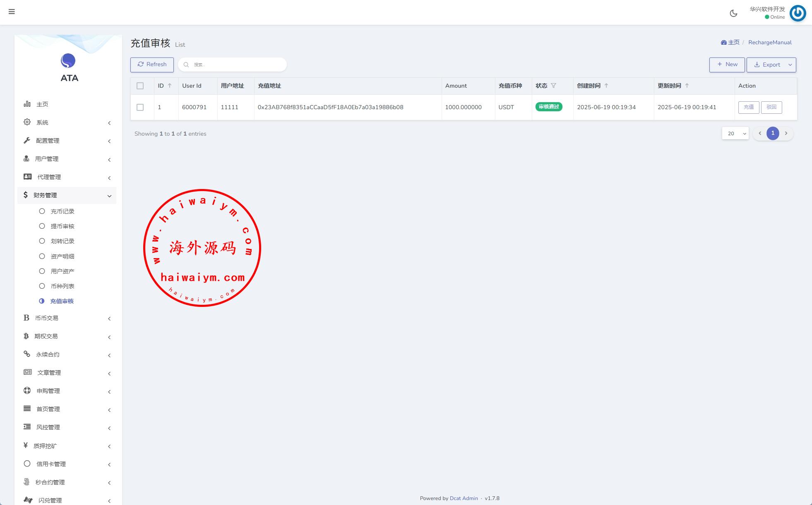Open 充币记录 in sidebar menu
Screen dimensions: 812x505
pos(62,211)
